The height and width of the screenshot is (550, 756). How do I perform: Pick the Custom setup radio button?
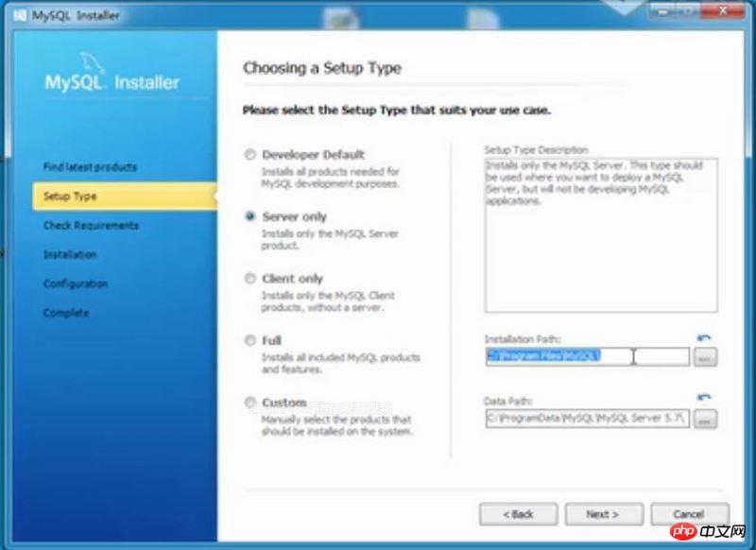pyautogui.click(x=249, y=402)
